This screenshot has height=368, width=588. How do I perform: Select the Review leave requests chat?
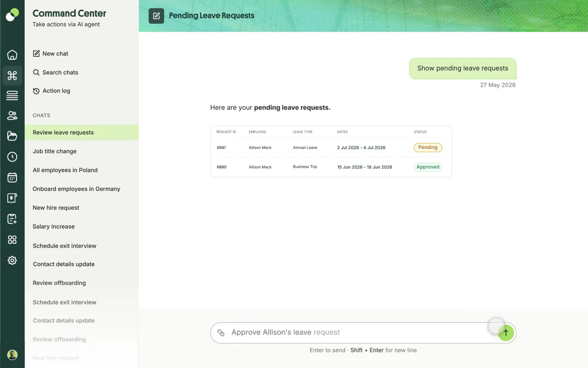[x=82, y=132]
